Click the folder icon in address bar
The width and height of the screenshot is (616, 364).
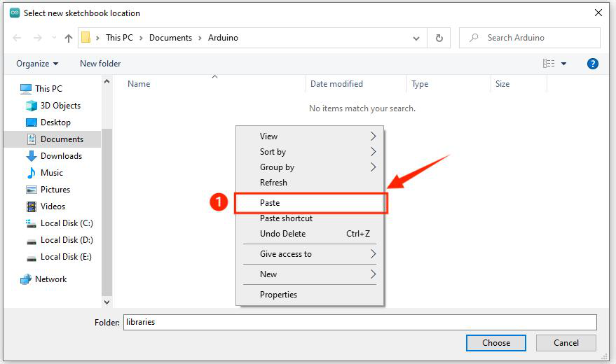pyautogui.click(x=86, y=38)
